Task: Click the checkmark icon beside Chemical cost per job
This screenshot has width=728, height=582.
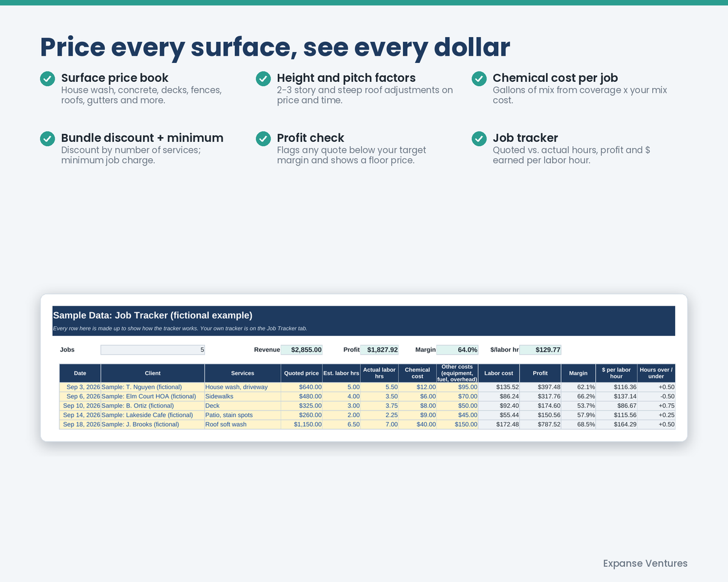Action: 479,79
